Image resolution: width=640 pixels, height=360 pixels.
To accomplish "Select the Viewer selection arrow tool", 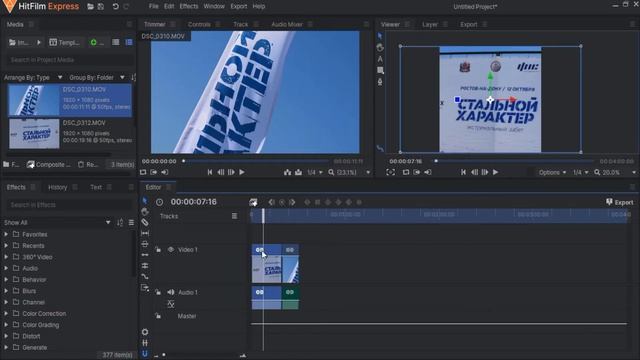I will point(380,36).
